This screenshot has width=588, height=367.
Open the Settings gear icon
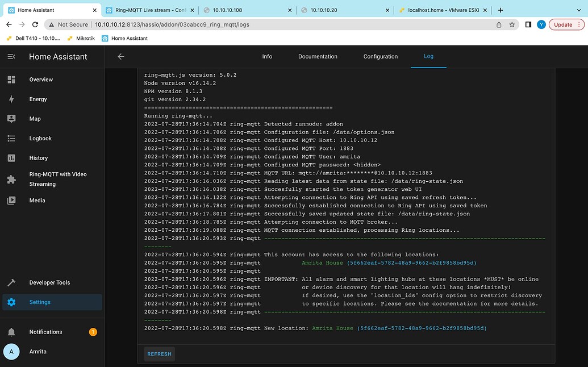point(11,302)
